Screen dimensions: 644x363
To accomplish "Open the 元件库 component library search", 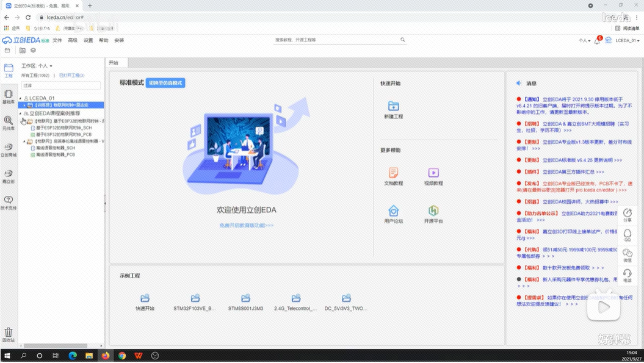I will coord(8,123).
